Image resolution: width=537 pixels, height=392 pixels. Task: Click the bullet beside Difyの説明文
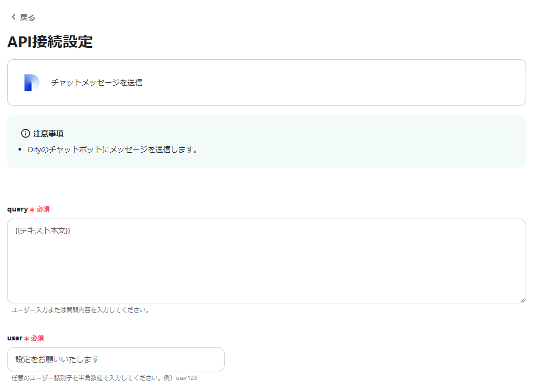coord(19,149)
